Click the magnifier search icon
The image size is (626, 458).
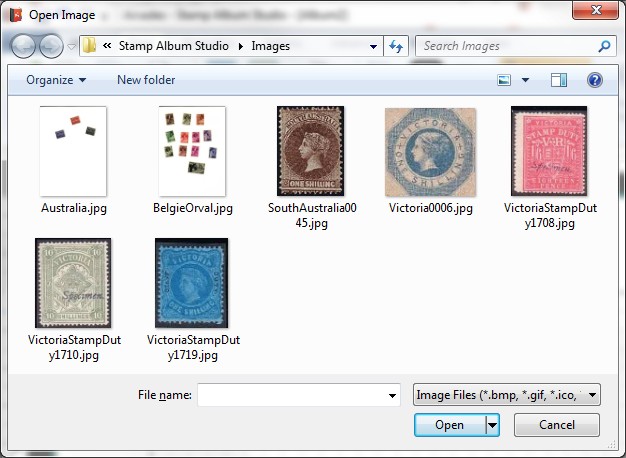coord(604,46)
